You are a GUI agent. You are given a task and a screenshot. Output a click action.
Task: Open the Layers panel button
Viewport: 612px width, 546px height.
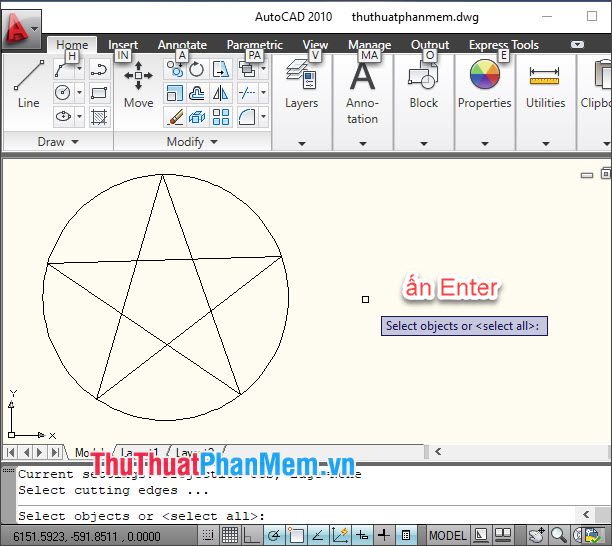(302, 102)
